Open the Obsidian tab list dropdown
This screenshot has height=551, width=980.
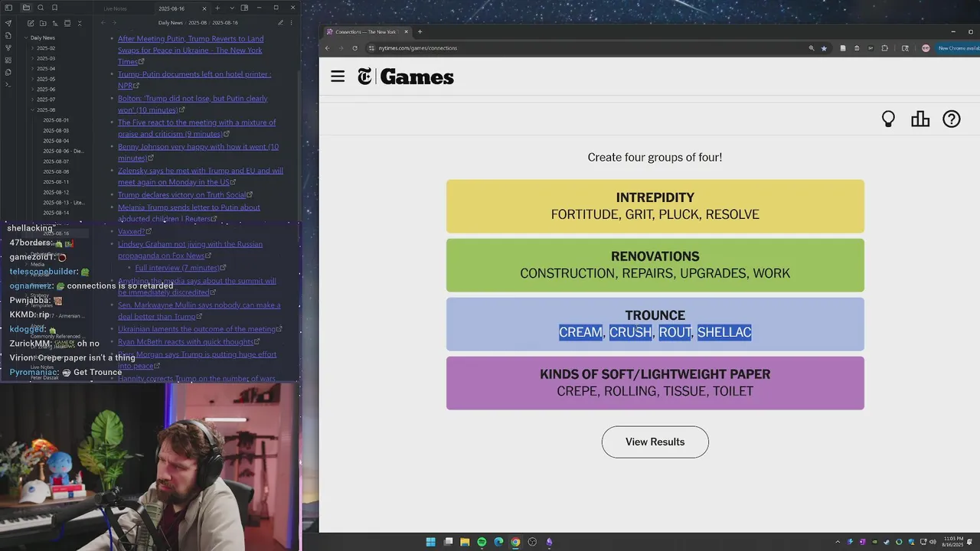pyautogui.click(x=231, y=8)
